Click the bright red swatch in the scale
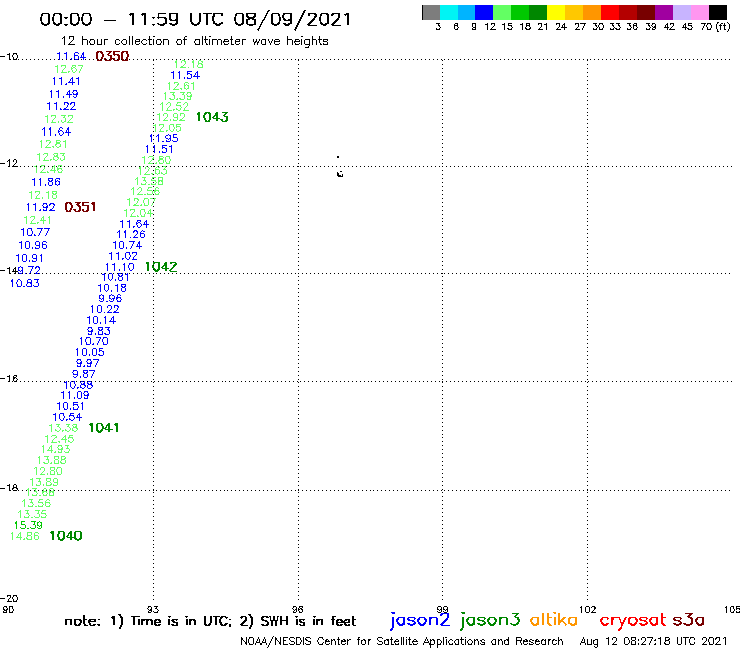Image resolution: width=740 pixels, height=650 pixels. click(610, 12)
